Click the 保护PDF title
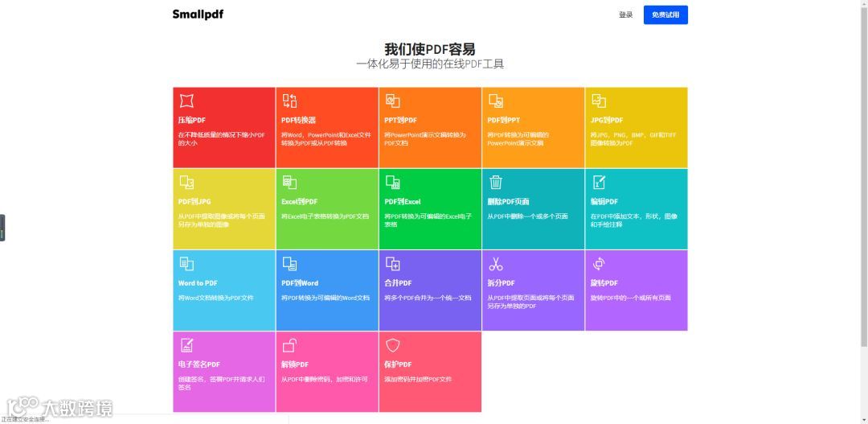 click(x=398, y=364)
